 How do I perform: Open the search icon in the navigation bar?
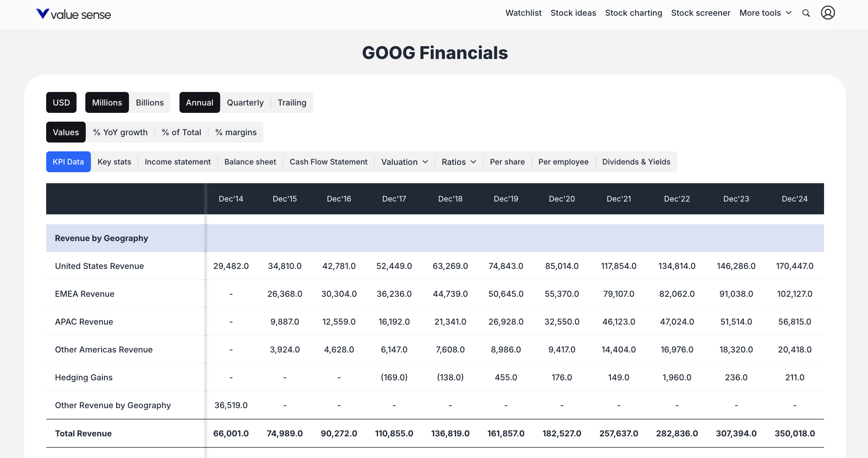click(806, 13)
